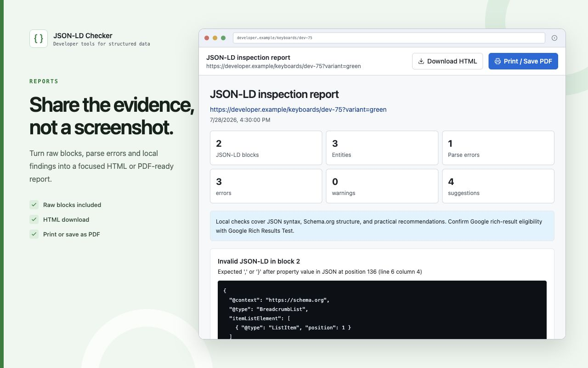Screen dimensions: 588x368
Task: Click the Print / Save PDF button
Action: click(x=523, y=61)
